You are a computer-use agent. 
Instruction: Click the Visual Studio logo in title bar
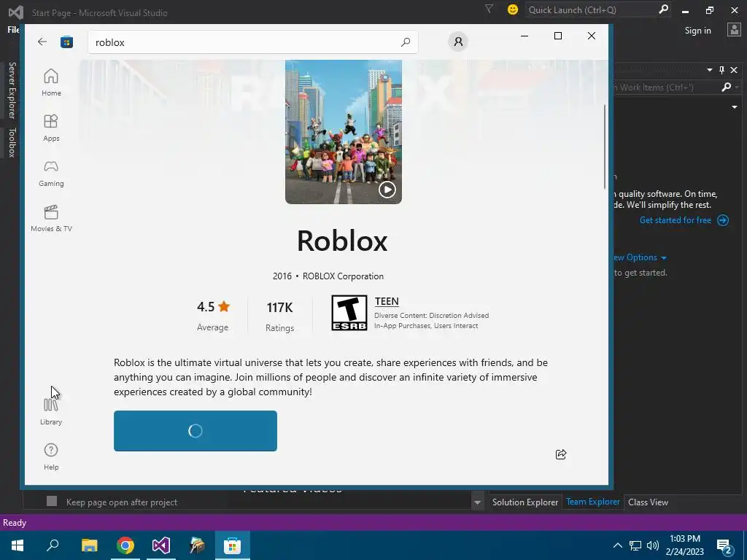click(16, 12)
